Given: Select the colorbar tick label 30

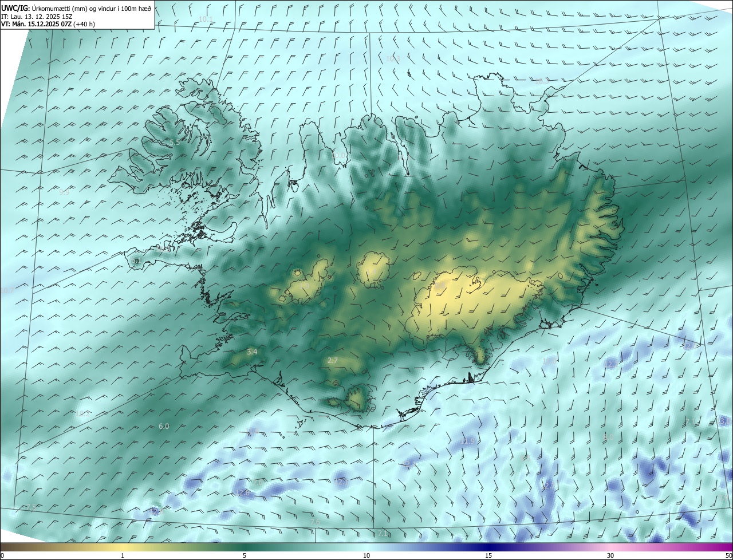Looking at the screenshot, I should [x=610, y=555].
